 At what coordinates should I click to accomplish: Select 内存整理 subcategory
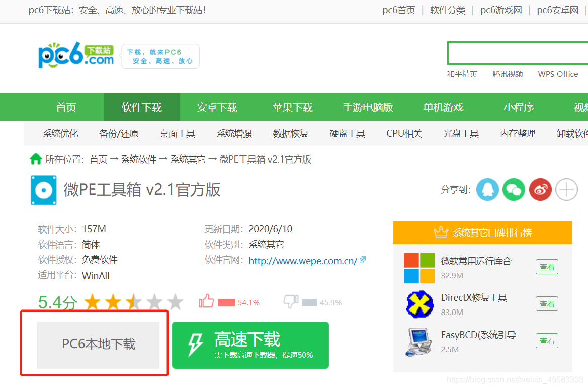(x=518, y=133)
